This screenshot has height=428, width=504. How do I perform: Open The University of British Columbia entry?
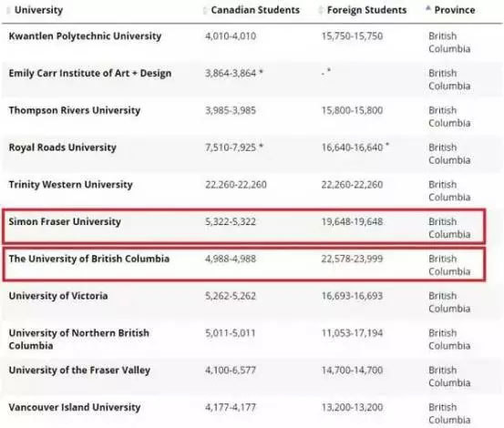point(89,259)
